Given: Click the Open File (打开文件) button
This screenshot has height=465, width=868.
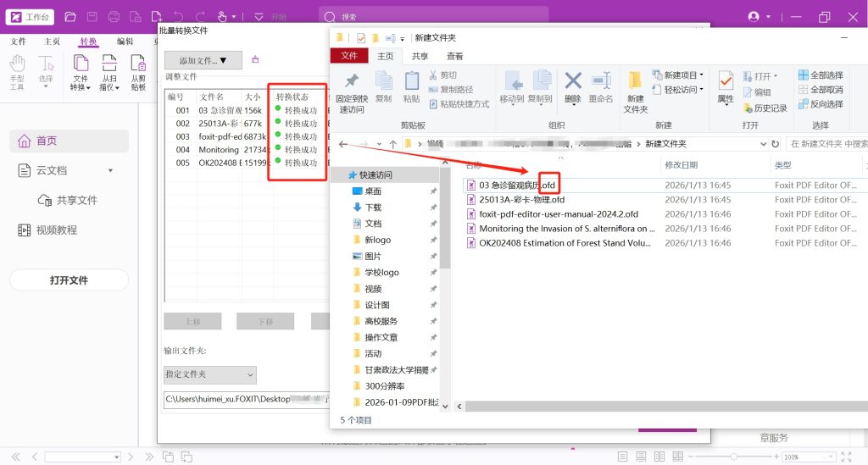Looking at the screenshot, I should click(69, 280).
